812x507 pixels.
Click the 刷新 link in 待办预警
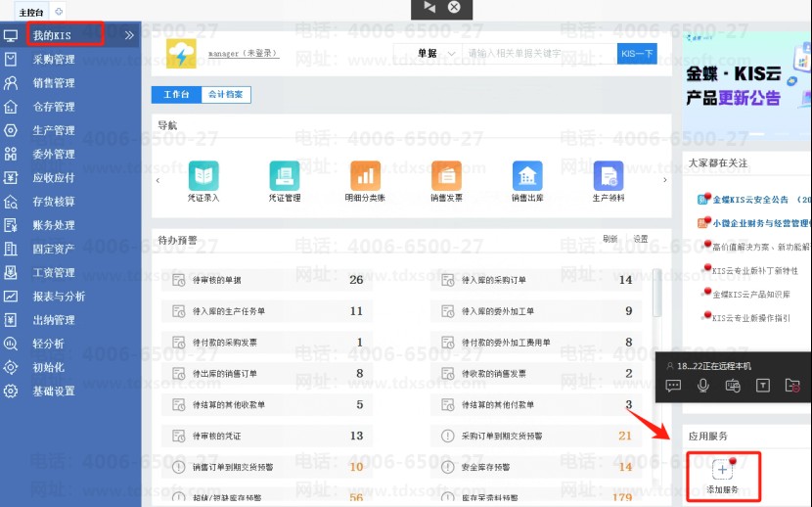pyautogui.click(x=609, y=239)
